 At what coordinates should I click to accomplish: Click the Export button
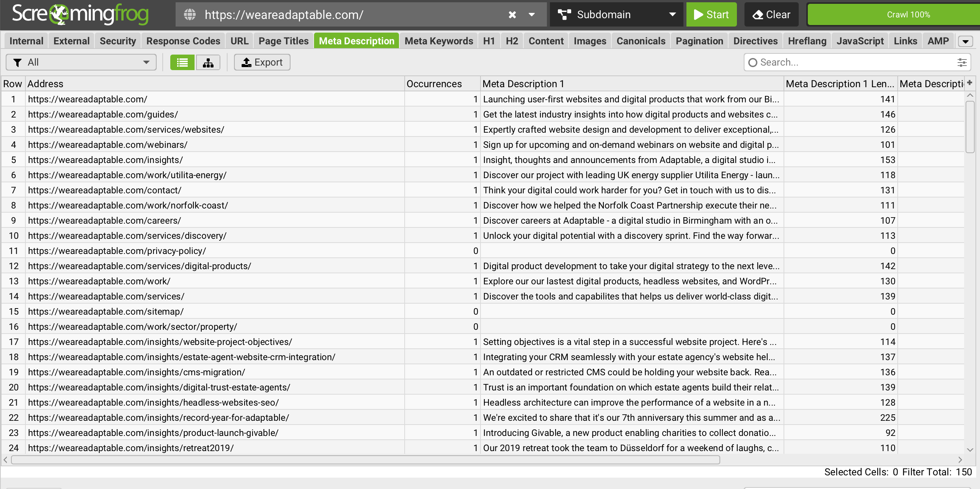[262, 63]
